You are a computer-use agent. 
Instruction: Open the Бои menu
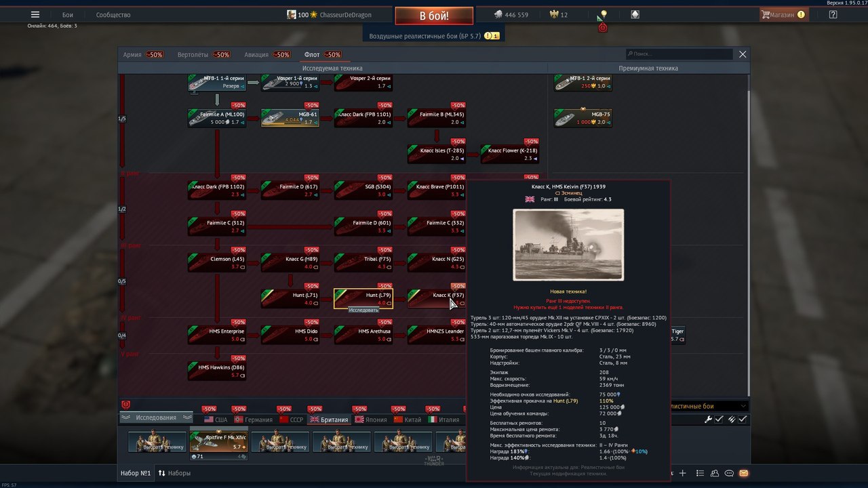point(68,15)
